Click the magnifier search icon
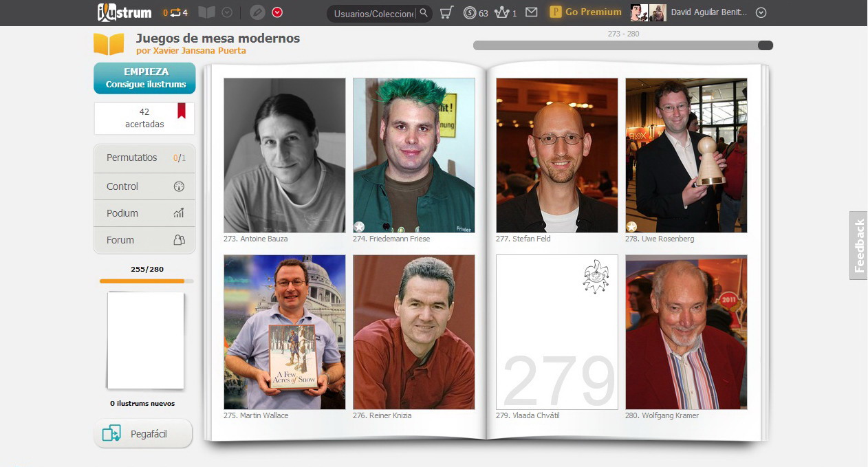 tap(424, 12)
